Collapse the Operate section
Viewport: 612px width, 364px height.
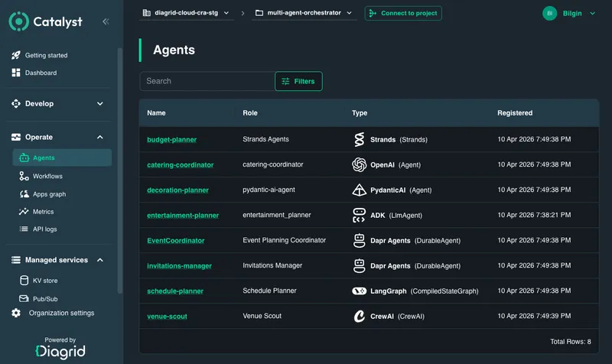click(x=99, y=138)
